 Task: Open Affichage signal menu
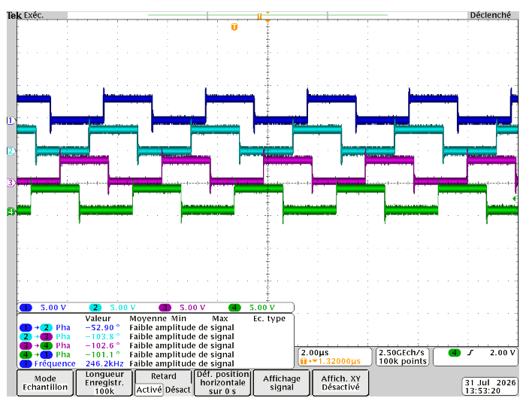point(282,383)
